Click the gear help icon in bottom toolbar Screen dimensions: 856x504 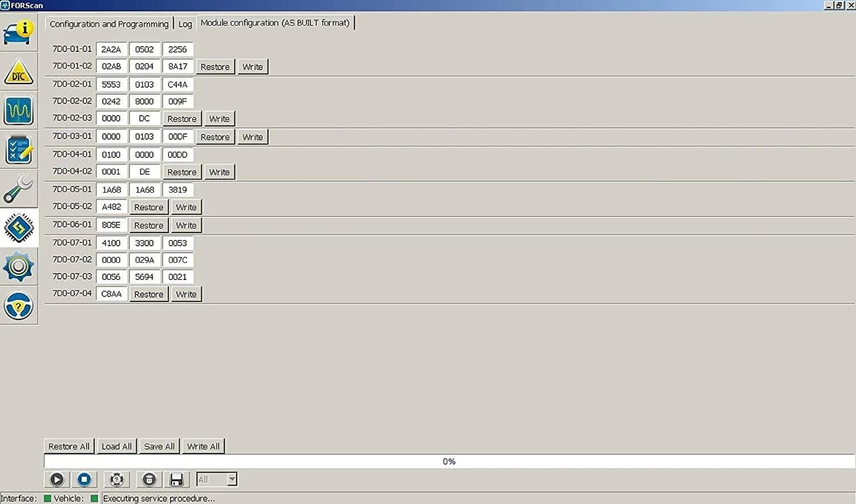click(x=116, y=479)
